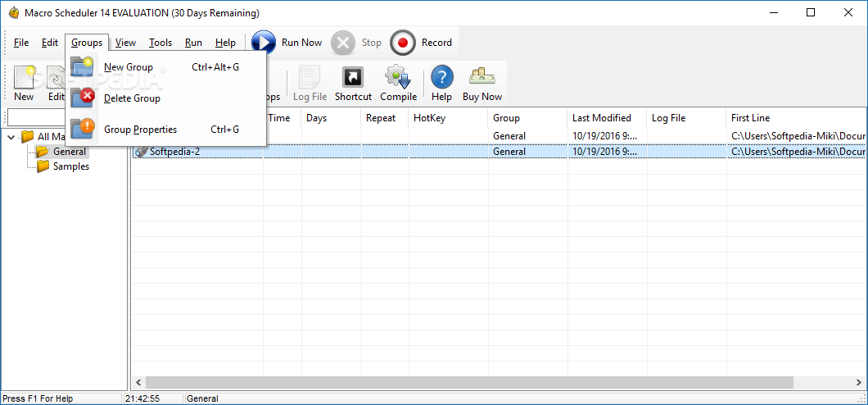Click the left arrow of horizontal scrollbar
Viewport: 868px width, 405px height.
click(x=138, y=383)
